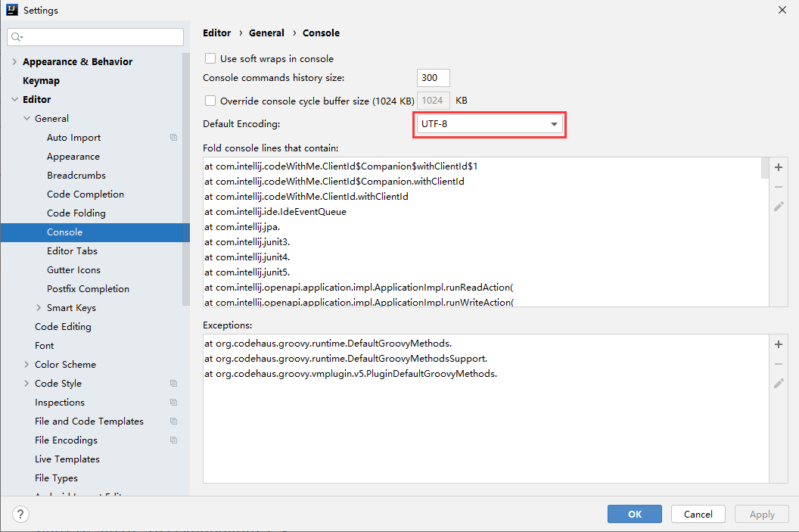Click project-level icon beside File and Code Templates
This screenshot has width=799, height=532.
[174, 421]
